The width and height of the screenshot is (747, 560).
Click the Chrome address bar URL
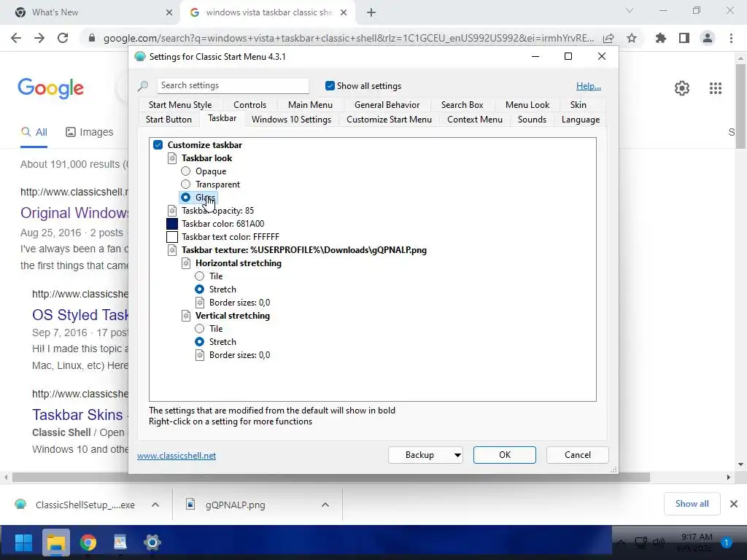point(349,38)
